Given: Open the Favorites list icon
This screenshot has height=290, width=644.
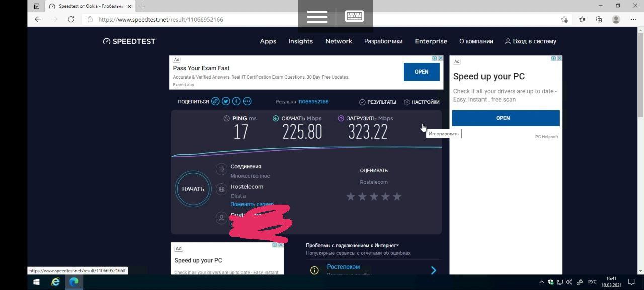Looking at the screenshot, I should [x=582, y=19].
